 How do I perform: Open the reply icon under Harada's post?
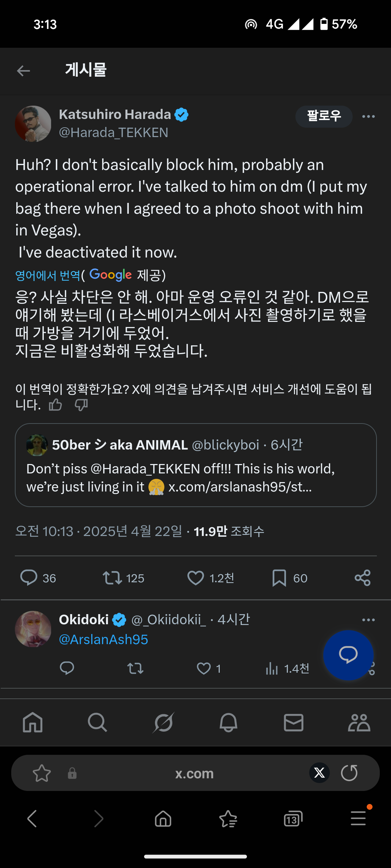pyautogui.click(x=29, y=578)
